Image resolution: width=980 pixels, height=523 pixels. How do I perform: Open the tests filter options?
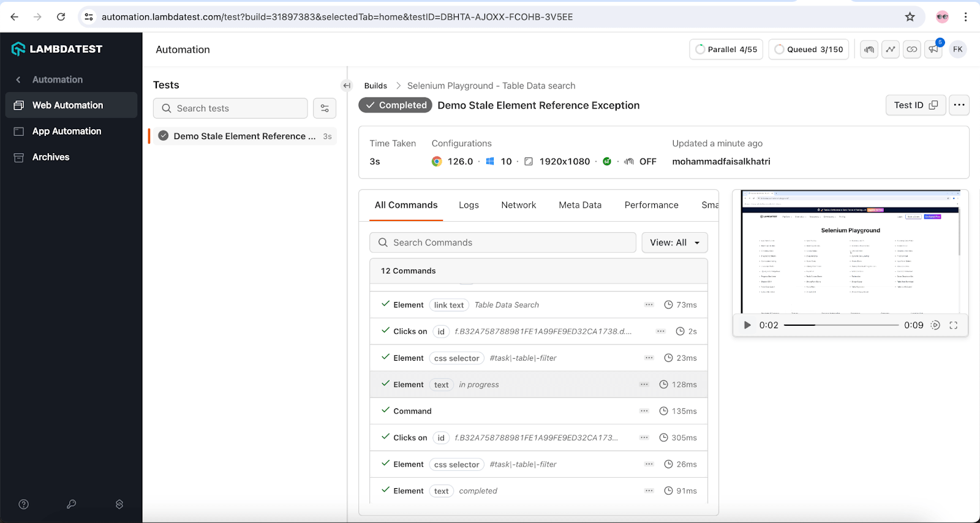pos(325,108)
